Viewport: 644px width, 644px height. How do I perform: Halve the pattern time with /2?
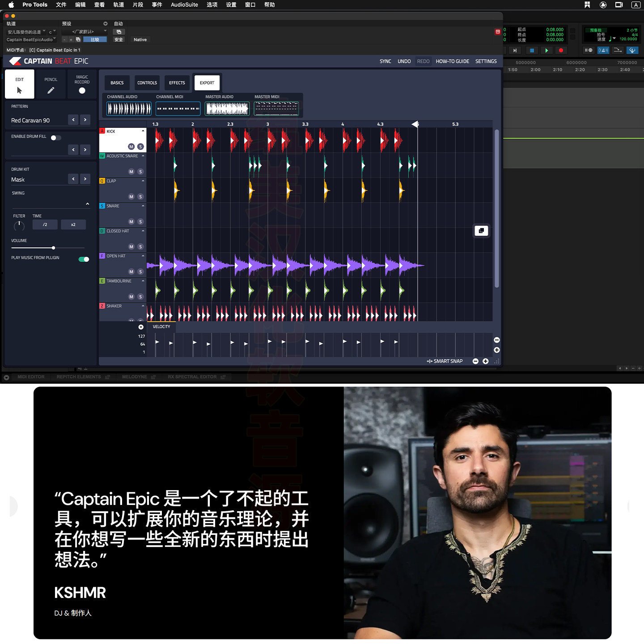[45, 225]
